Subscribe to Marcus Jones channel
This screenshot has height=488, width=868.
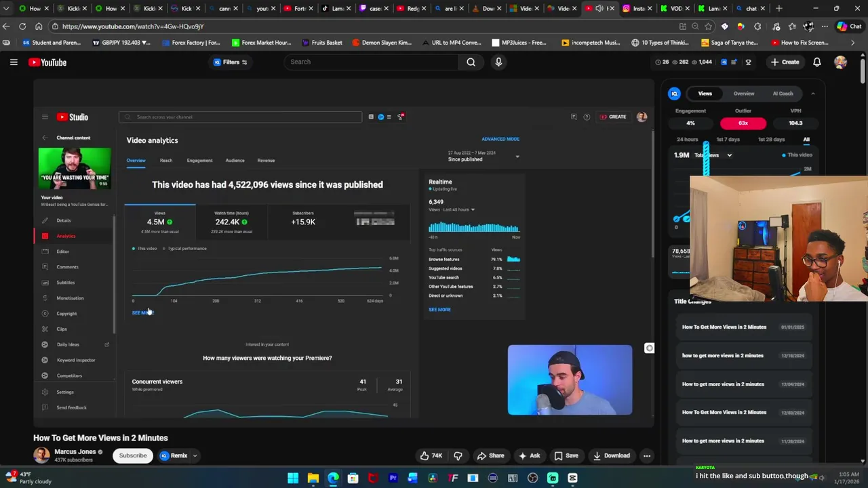coord(133,455)
